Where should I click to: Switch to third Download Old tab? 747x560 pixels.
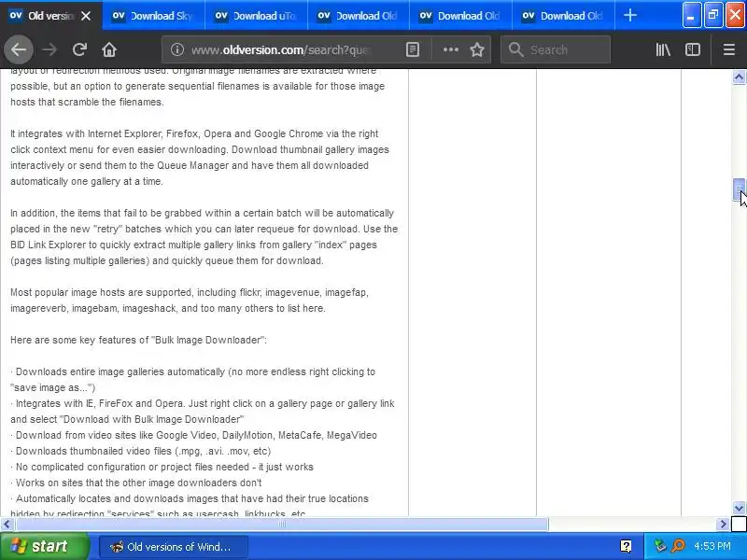359,16
